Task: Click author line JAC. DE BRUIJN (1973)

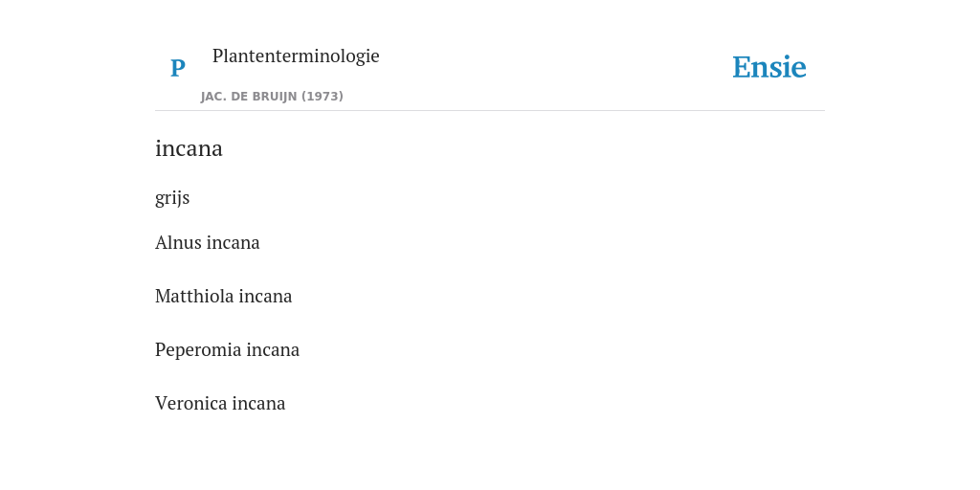Action: (x=272, y=97)
